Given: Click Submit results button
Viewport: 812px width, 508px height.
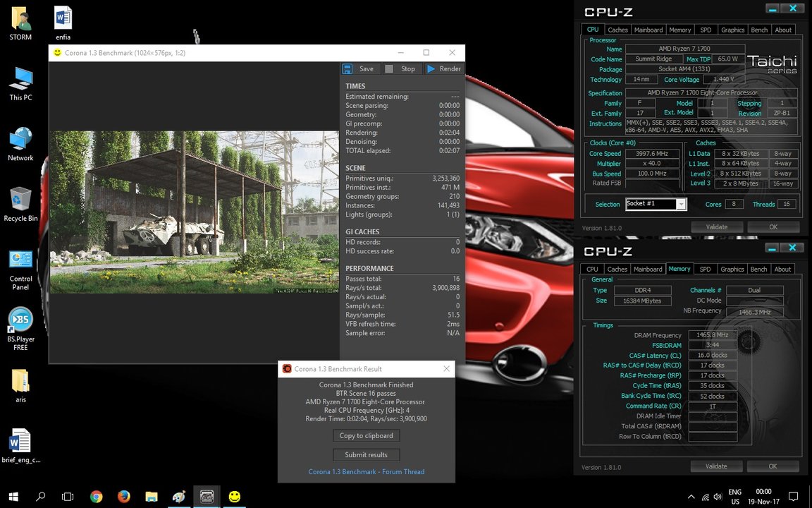Looking at the screenshot, I should [366, 454].
